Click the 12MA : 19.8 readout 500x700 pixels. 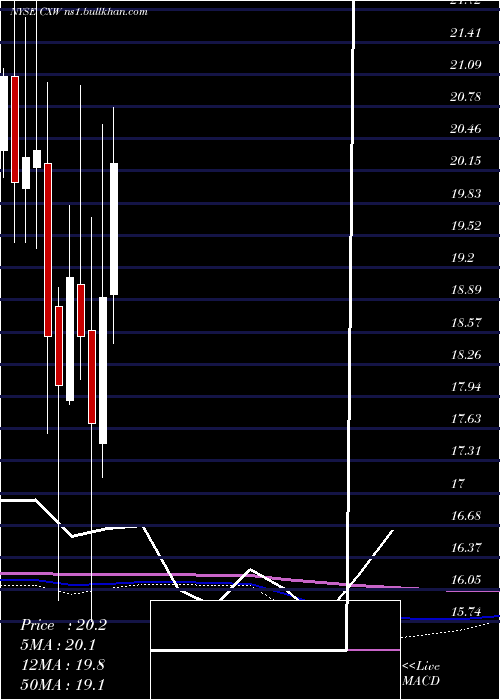63,664
